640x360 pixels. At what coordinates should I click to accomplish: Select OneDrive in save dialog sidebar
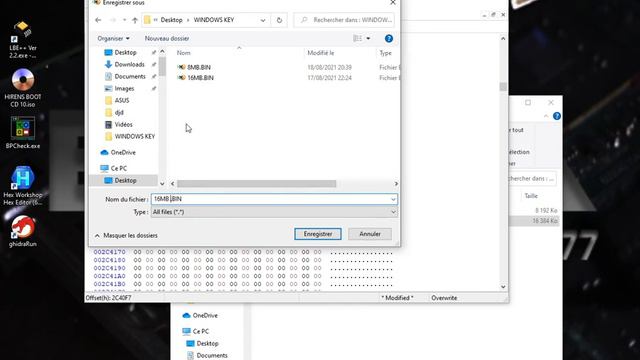pyautogui.click(x=123, y=152)
